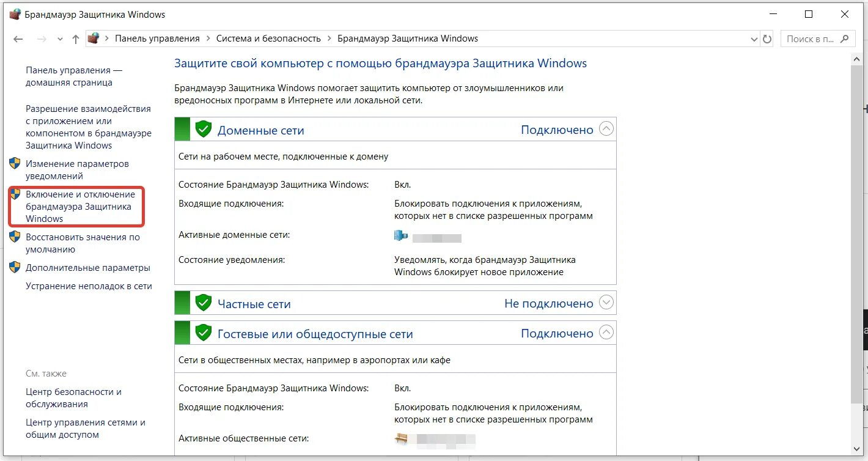Click the bench icon beside 'Активные общественные сети'

click(x=401, y=439)
